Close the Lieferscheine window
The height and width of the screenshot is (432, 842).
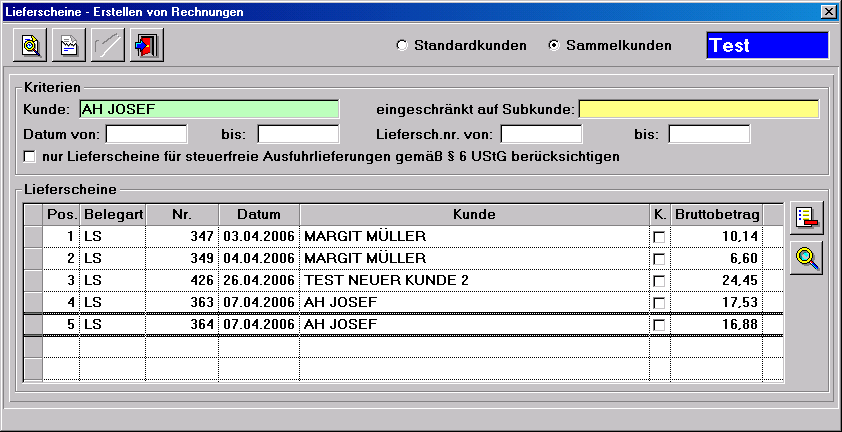point(830,11)
